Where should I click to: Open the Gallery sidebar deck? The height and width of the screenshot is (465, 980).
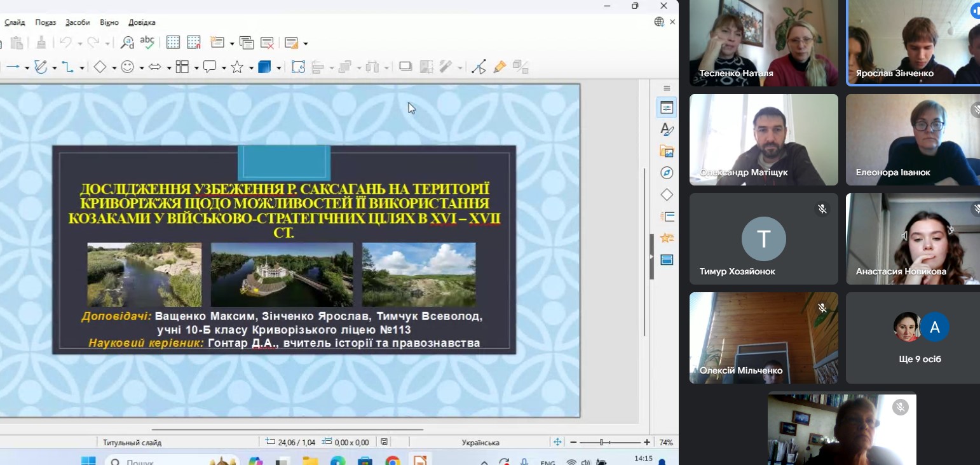(667, 151)
